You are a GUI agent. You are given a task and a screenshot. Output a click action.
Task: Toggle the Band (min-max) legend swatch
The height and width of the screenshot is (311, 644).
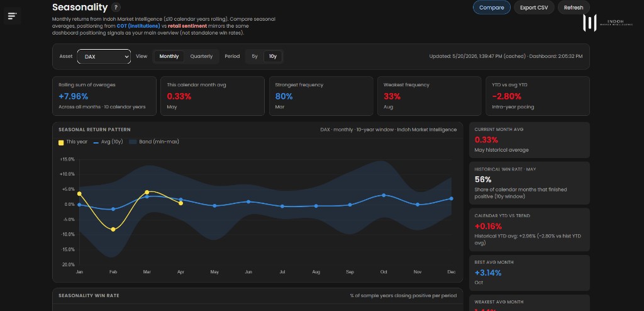(x=133, y=142)
